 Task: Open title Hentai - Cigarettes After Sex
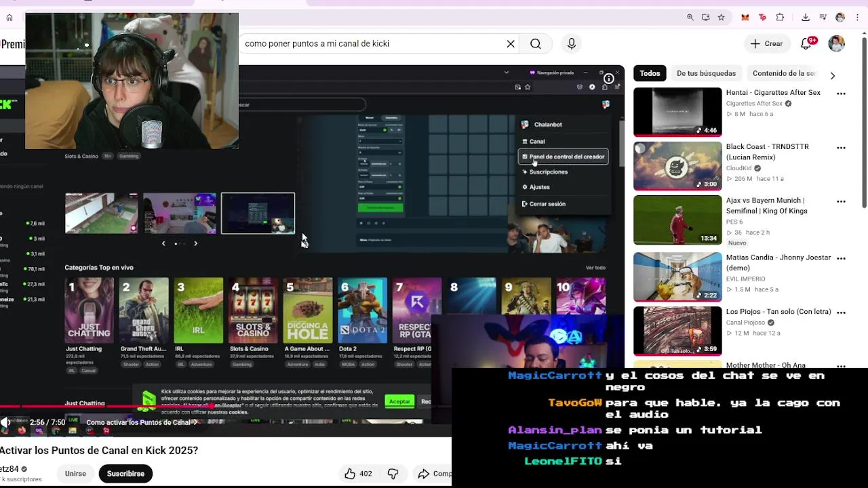click(773, 92)
